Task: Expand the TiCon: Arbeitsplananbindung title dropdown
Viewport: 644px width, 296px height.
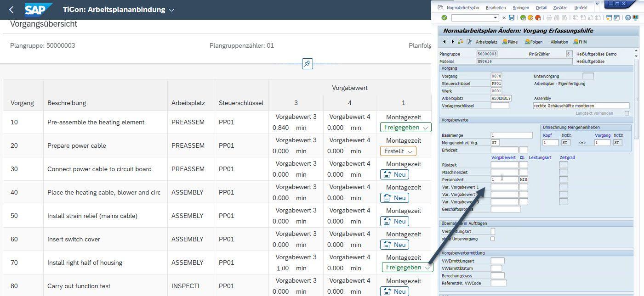Action: click(171, 10)
